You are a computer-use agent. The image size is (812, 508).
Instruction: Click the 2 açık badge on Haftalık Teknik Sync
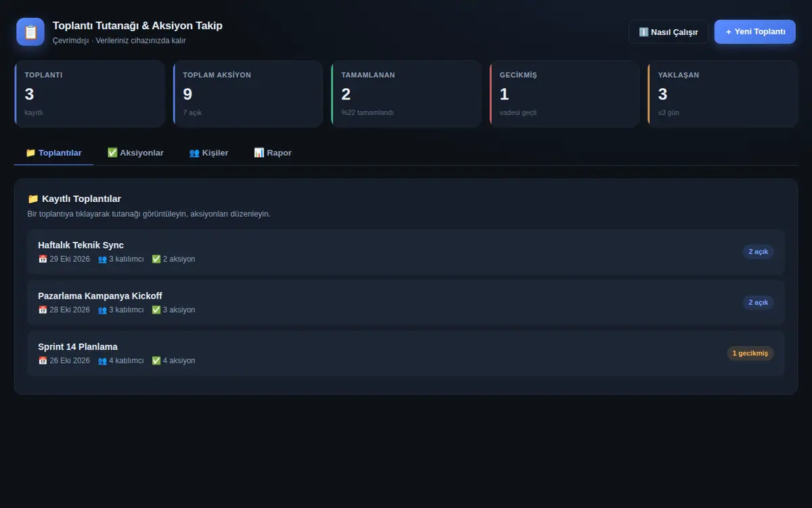click(758, 252)
